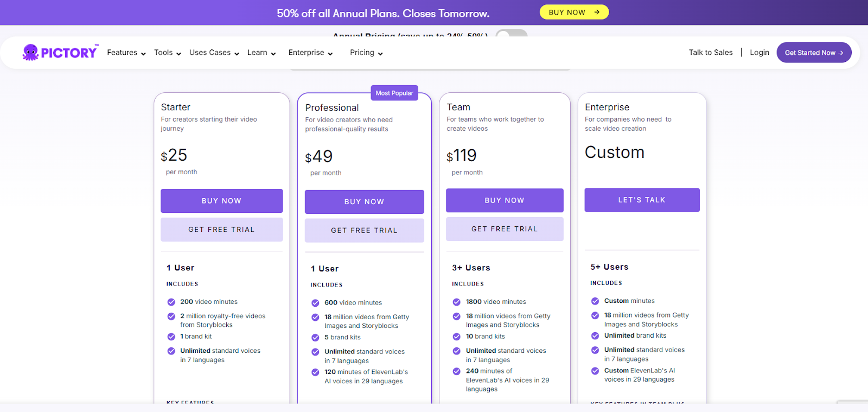Viewport: 868px width, 412px height.
Task: Click checkmark by Team 18 million videos
Action: click(457, 316)
